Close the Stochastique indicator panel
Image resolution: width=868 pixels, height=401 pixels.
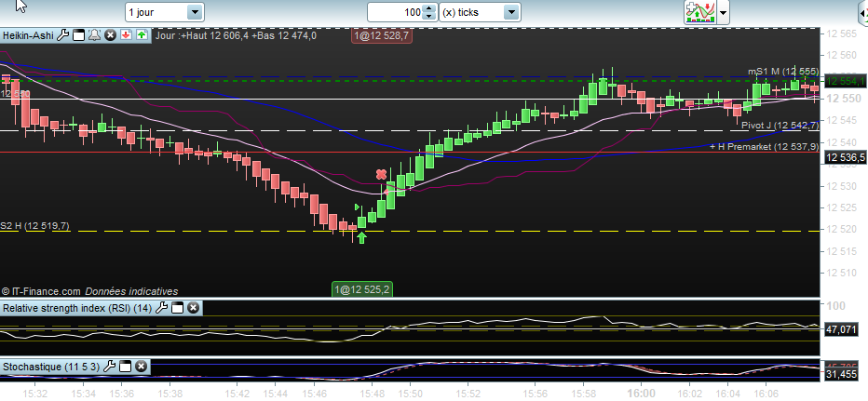click(x=142, y=367)
